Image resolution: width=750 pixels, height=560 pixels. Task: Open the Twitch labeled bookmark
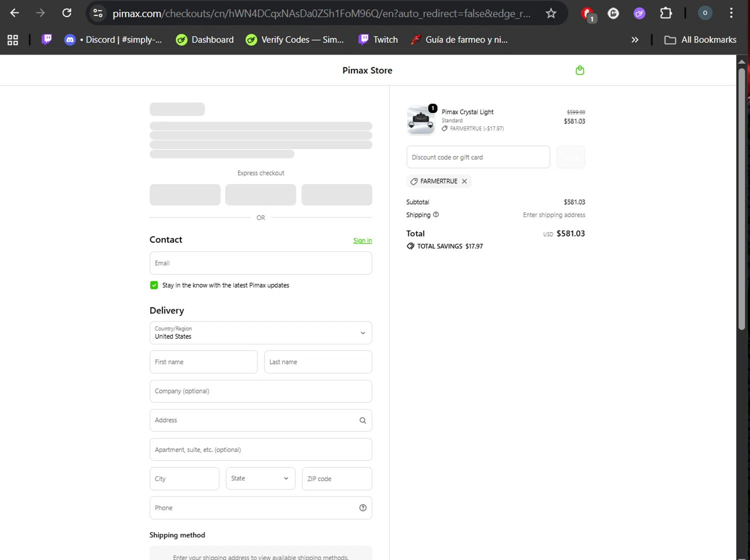coord(378,40)
